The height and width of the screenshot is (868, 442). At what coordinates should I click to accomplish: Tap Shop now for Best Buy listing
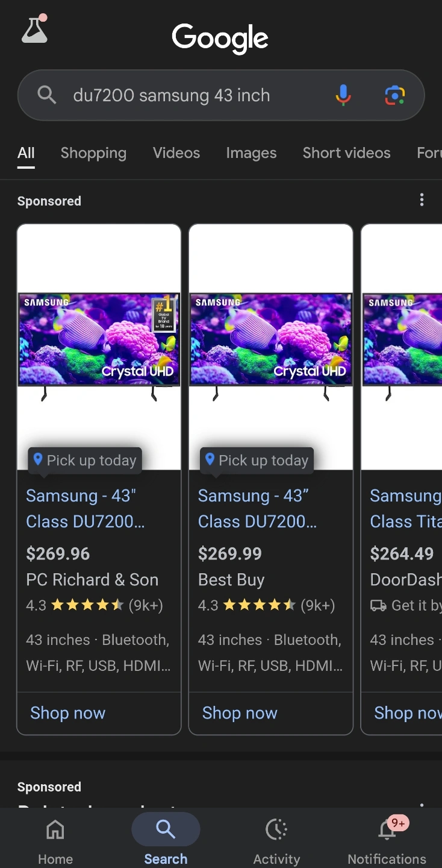(240, 713)
